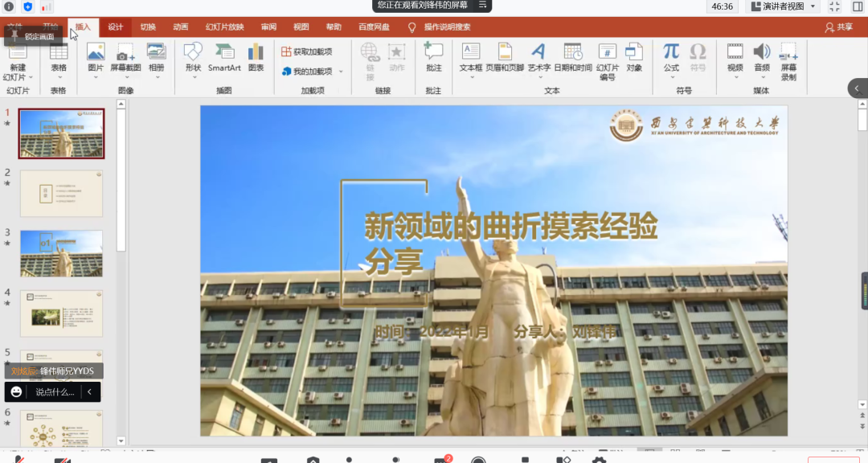Select slide 4 thumbnail in the panel
Screen dimensions: 868x463
[x=61, y=313]
